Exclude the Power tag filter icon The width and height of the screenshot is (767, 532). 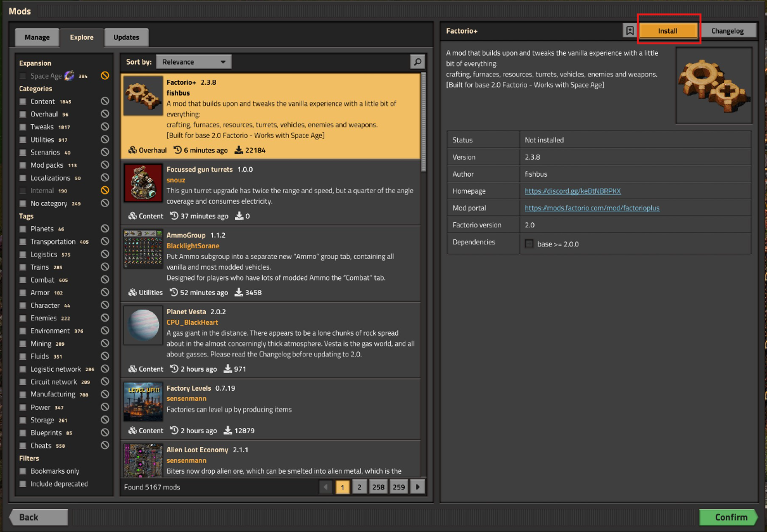[105, 407]
